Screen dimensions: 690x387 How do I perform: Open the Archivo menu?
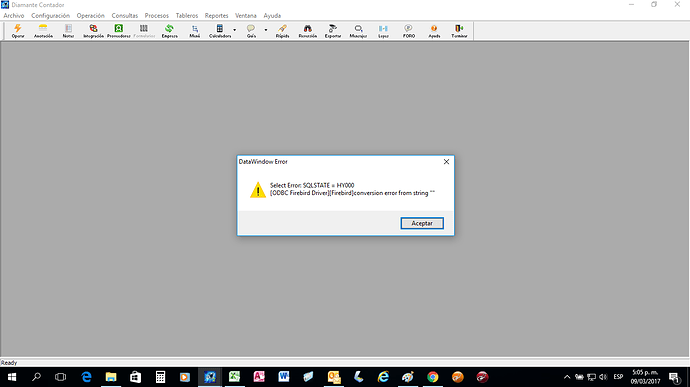pyautogui.click(x=14, y=15)
